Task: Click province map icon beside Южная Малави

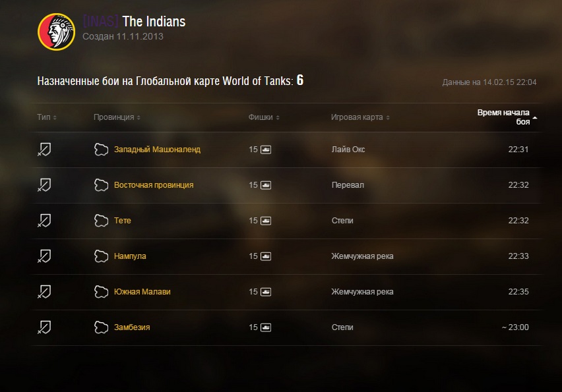Action: (101, 292)
